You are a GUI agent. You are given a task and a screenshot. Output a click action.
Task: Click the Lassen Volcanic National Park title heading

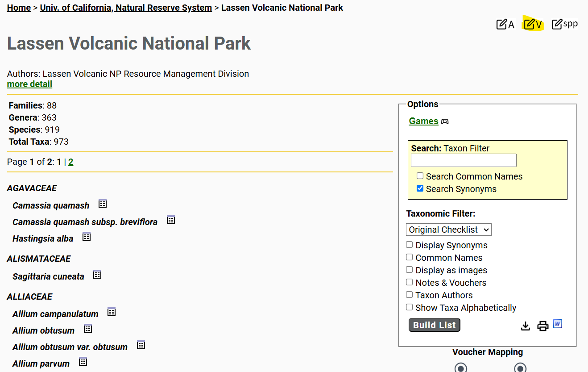click(129, 43)
